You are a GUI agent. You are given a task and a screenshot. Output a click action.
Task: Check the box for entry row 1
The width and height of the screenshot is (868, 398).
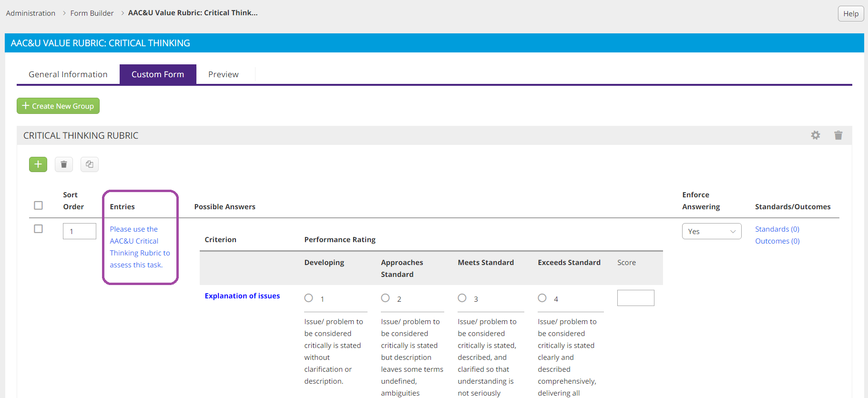(39, 229)
